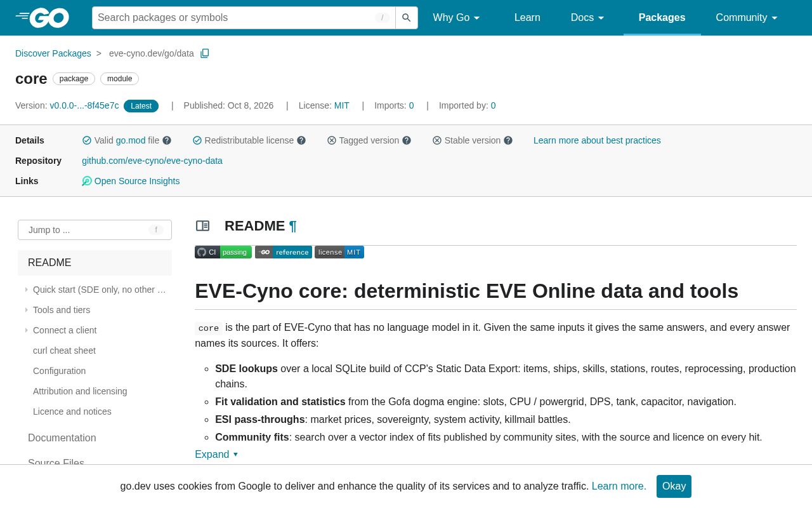Expand the Tools and tiers tree item
Viewport: 812px width, 508px height.
coord(27,310)
